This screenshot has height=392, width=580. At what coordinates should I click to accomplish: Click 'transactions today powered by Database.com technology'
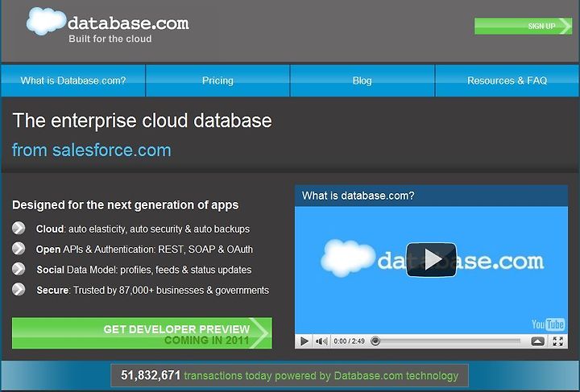click(321, 376)
